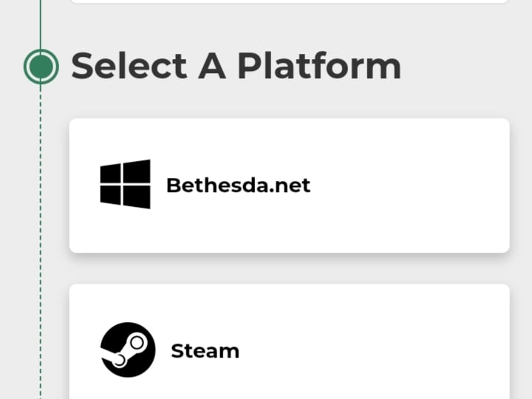Viewport: 532px width, 399px height.
Task: Click the Steam card's upper blank area
Action: [x=289, y=302]
